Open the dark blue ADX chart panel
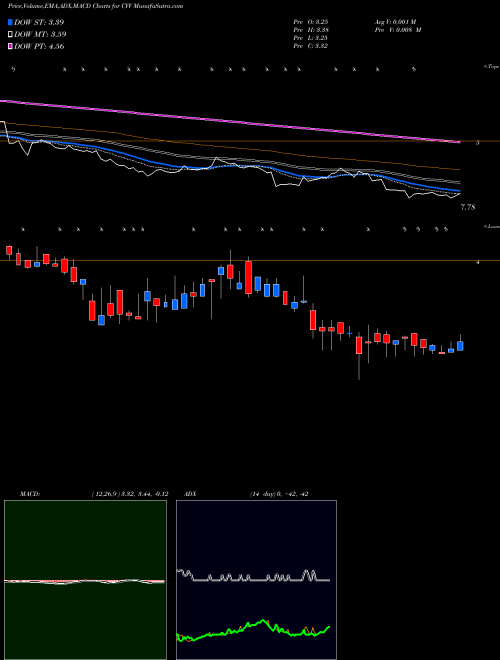Image resolution: width=500 pixels, height=660 pixels. pyautogui.click(x=256, y=580)
